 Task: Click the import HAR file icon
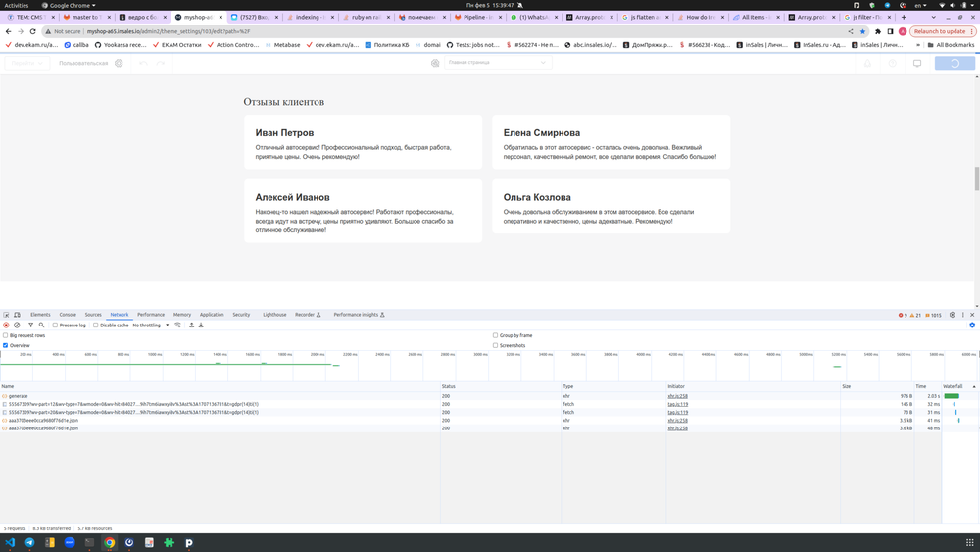coord(190,325)
